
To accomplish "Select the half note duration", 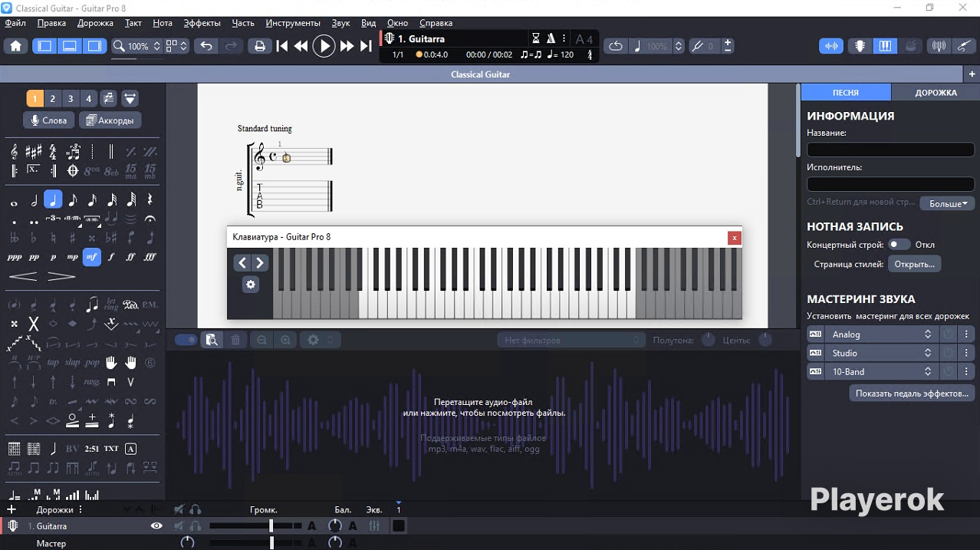I will click(x=34, y=200).
